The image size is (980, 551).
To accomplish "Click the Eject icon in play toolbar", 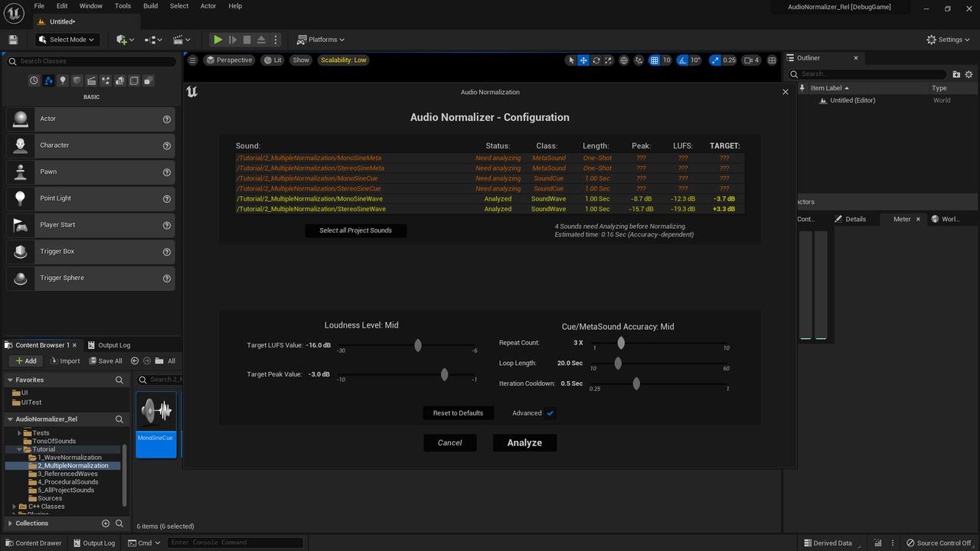I will 261,40.
